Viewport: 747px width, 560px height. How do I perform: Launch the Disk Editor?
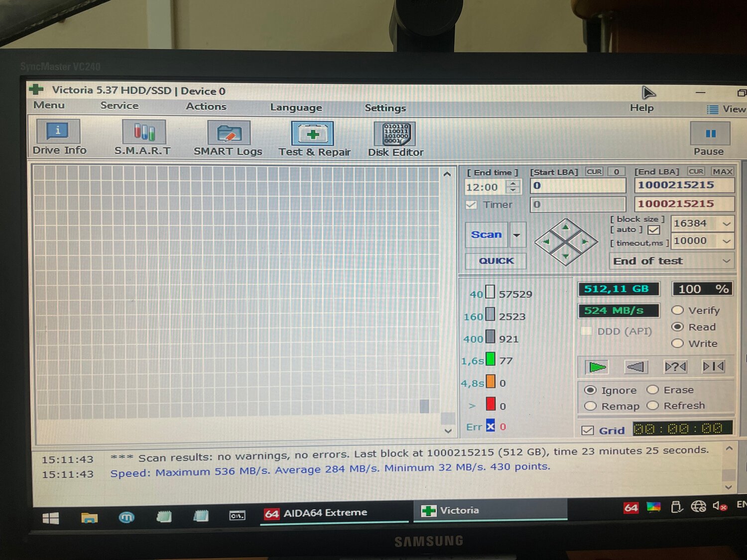tap(396, 140)
